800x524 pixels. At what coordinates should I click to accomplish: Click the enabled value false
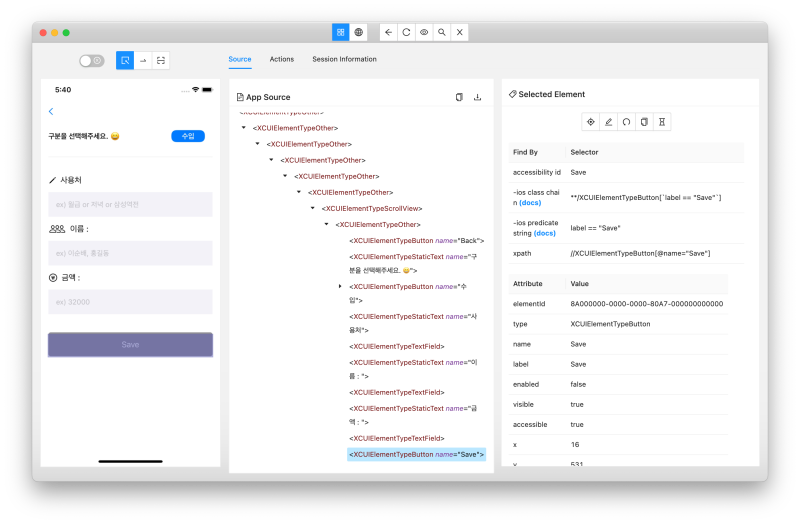click(x=578, y=384)
